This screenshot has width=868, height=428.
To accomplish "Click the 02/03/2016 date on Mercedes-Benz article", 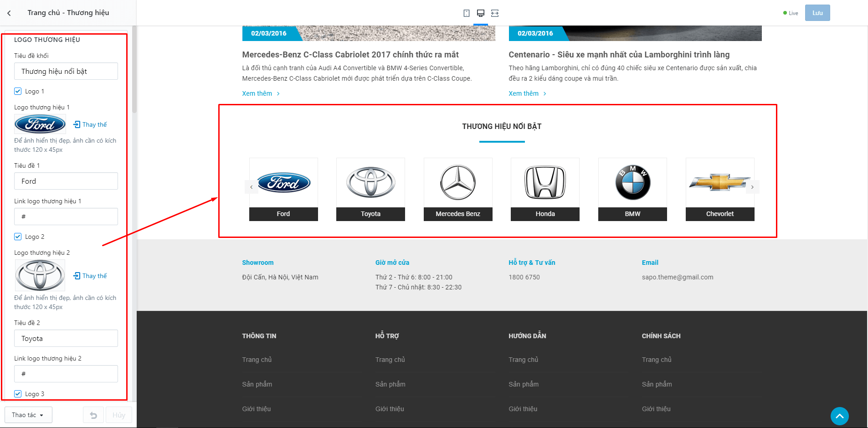I will click(x=269, y=33).
